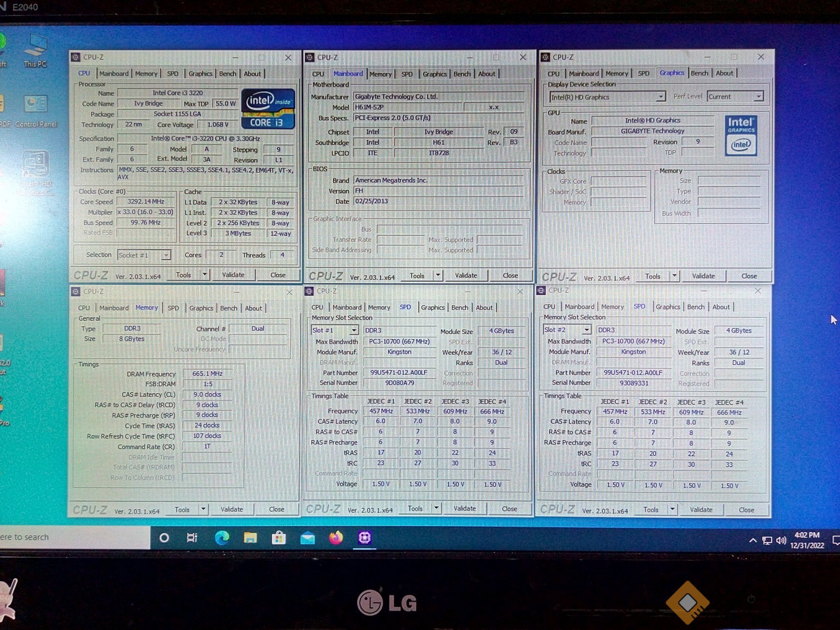Click Validate in the Memory window
Viewport: 840px width, 630px height.
[232, 509]
